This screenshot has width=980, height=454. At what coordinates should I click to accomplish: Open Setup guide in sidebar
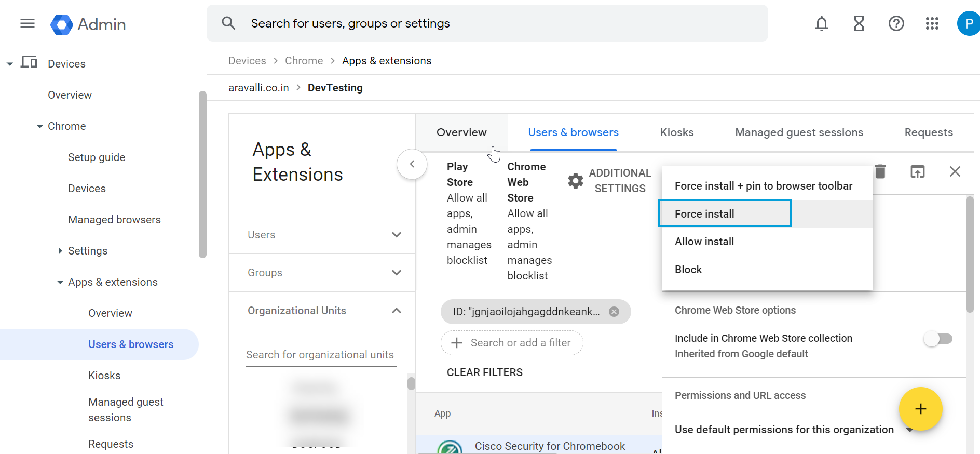(x=97, y=157)
